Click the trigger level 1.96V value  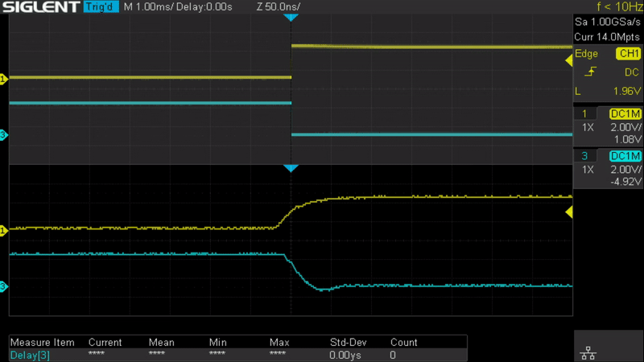click(625, 91)
